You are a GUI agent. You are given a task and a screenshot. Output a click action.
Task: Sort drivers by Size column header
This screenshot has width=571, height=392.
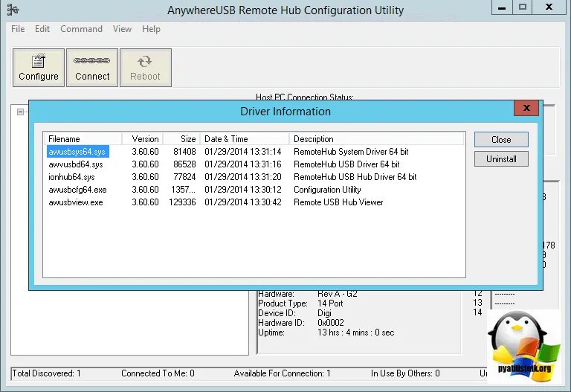point(181,139)
